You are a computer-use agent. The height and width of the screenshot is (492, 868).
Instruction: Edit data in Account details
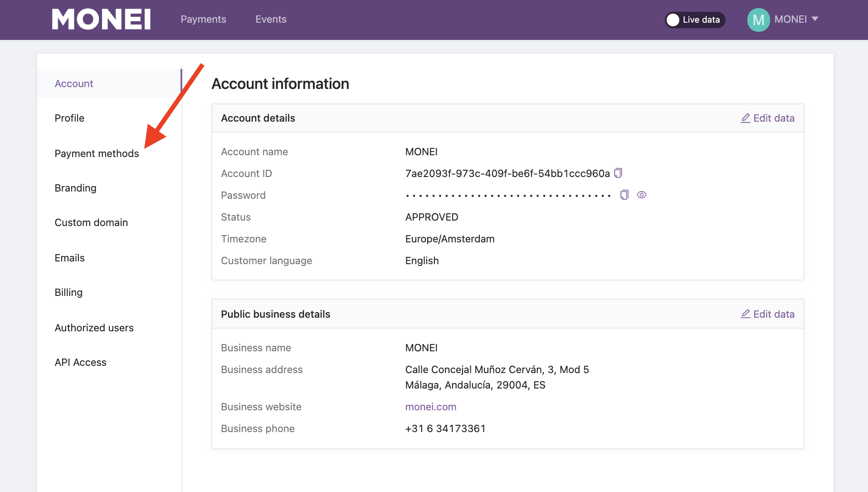click(767, 118)
